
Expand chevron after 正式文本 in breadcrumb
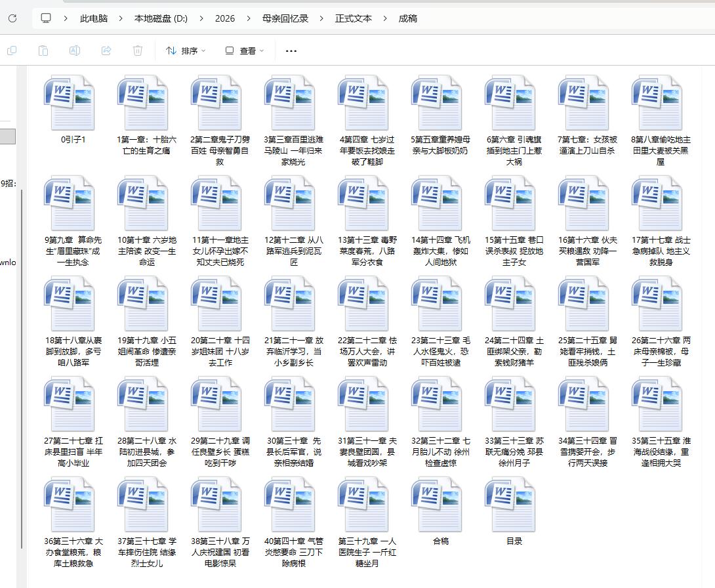click(x=385, y=18)
